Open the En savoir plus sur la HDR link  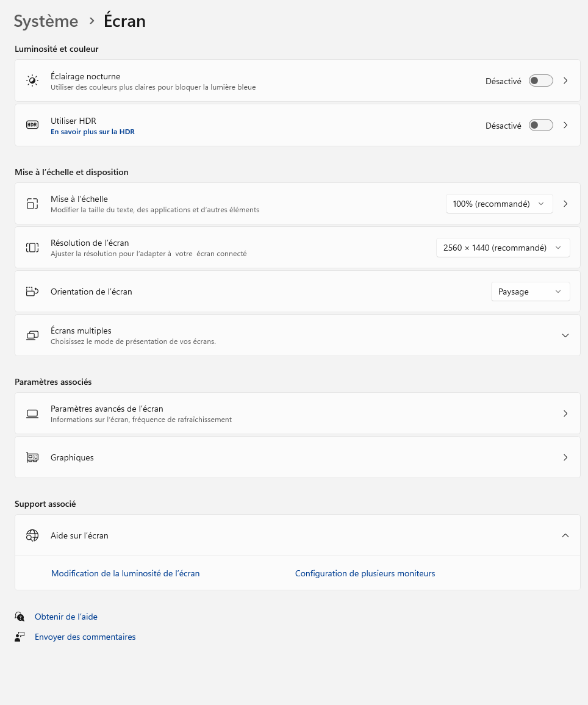tap(93, 132)
